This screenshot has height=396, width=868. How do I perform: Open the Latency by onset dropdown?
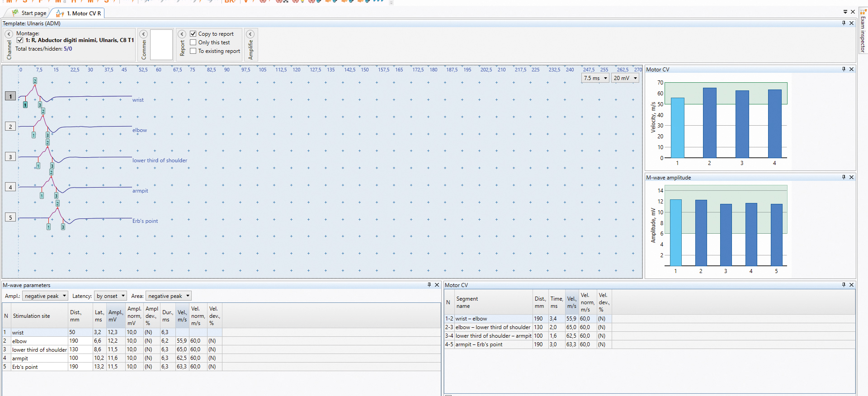click(x=110, y=296)
